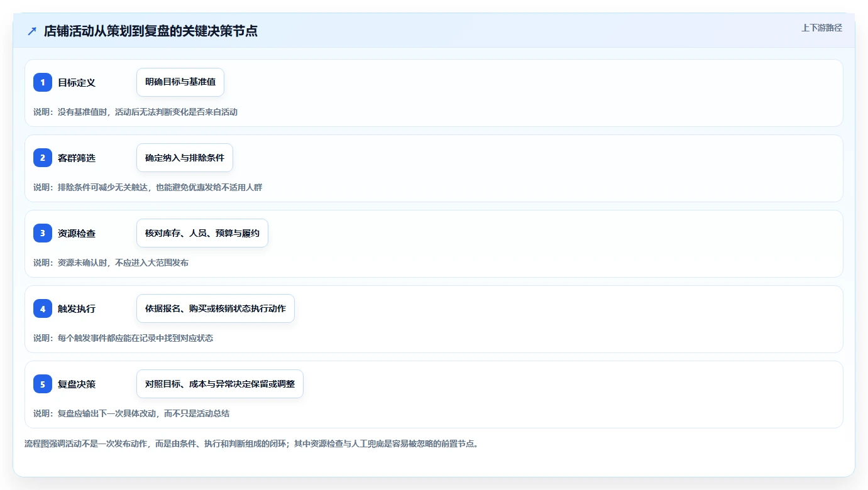This screenshot has width=868, height=490.
Task: Select the 对照目标、成本与异常决定保留或调整 box
Action: [x=220, y=384]
